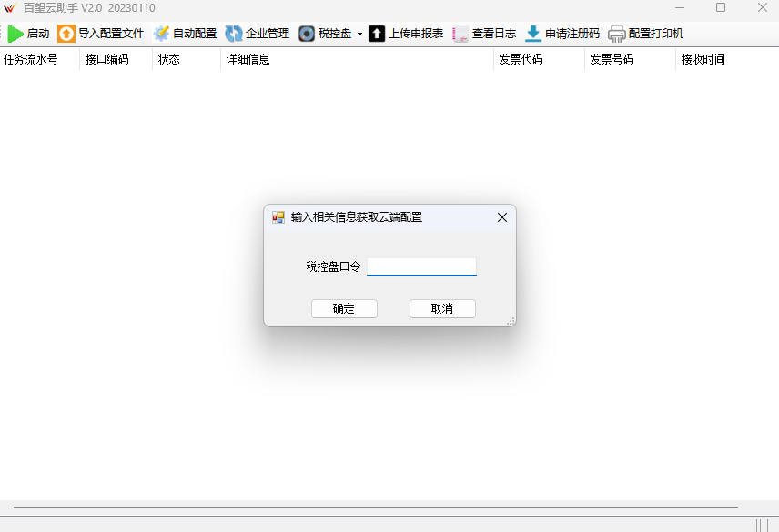Click the green 启动 start icon
The image size is (779, 532).
(x=15, y=34)
